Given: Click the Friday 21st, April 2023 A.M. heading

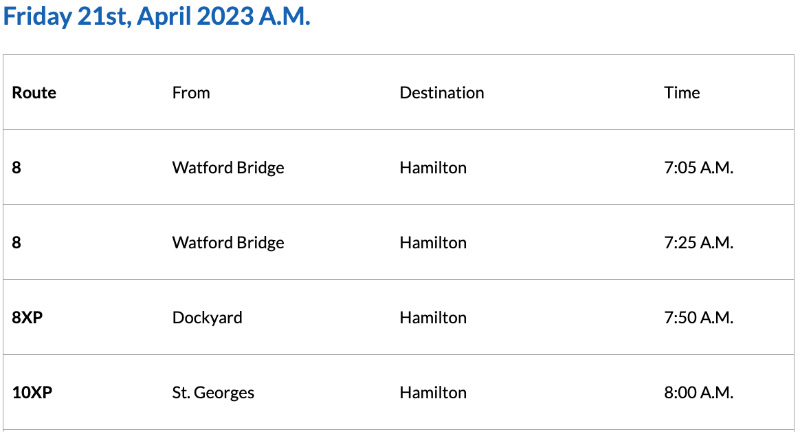Looking at the screenshot, I should [x=157, y=19].
